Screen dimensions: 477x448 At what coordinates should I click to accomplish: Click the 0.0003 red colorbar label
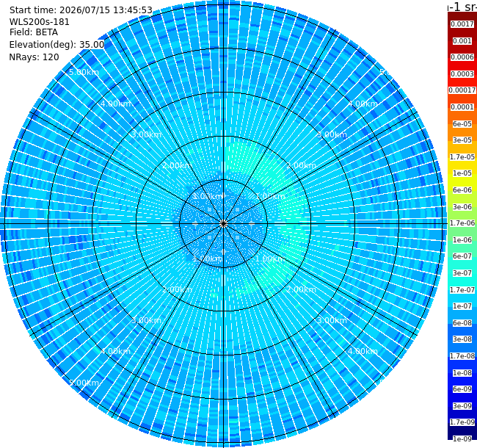[462, 74]
